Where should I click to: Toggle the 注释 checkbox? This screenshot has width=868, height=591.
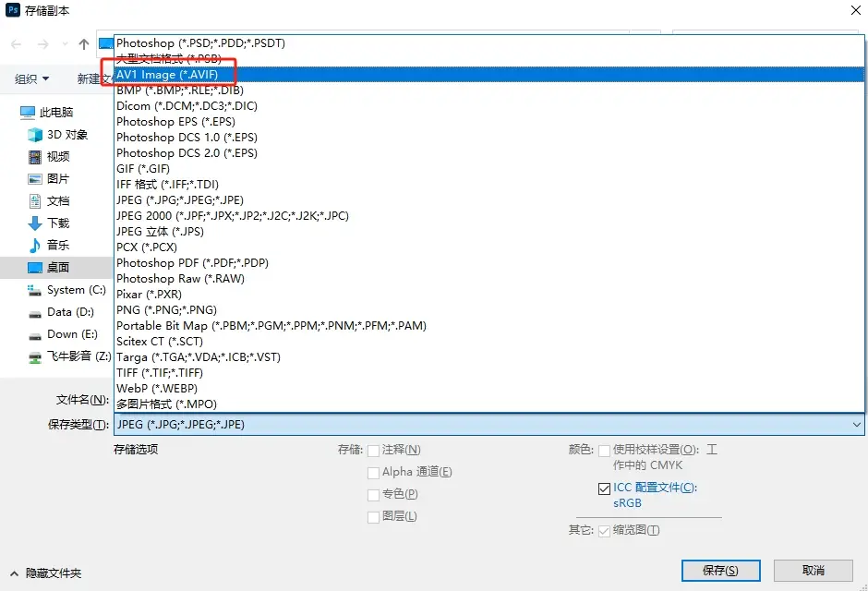(374, 451)
